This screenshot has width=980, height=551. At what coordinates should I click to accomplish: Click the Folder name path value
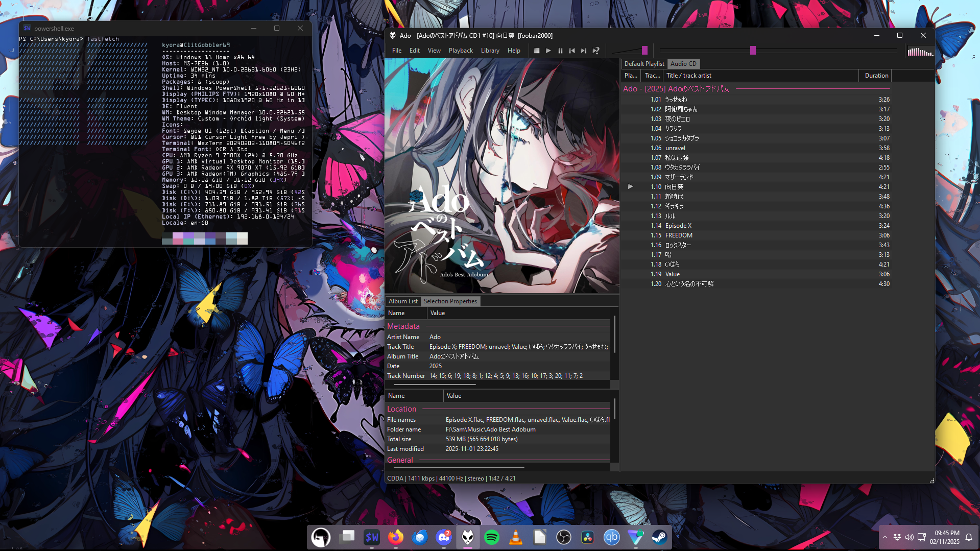[491, 429]
